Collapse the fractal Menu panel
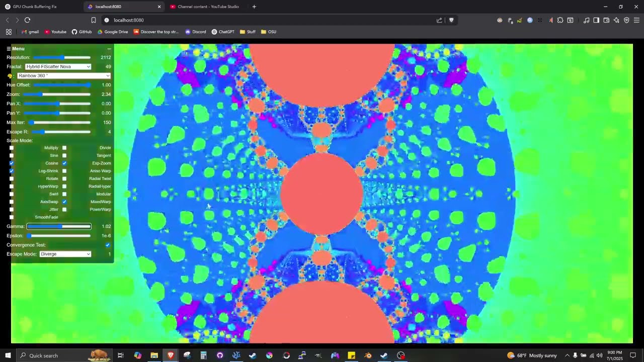Screen dimensions: 644x362 (110, 48)
